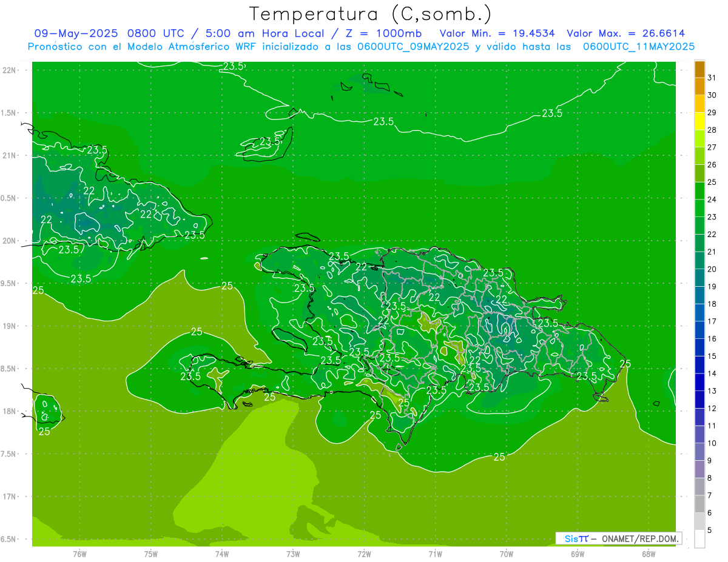Click the 22N latitude axis label

10,70
